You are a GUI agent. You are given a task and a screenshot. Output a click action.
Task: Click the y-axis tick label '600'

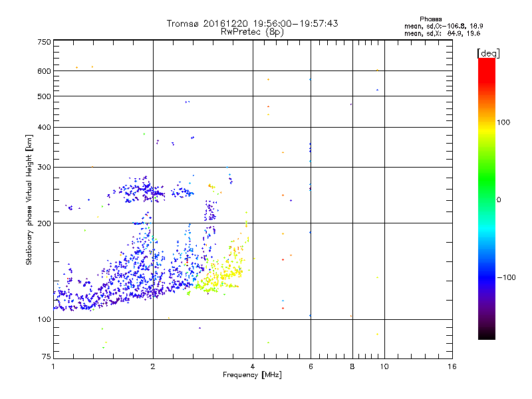click(44, 71)
